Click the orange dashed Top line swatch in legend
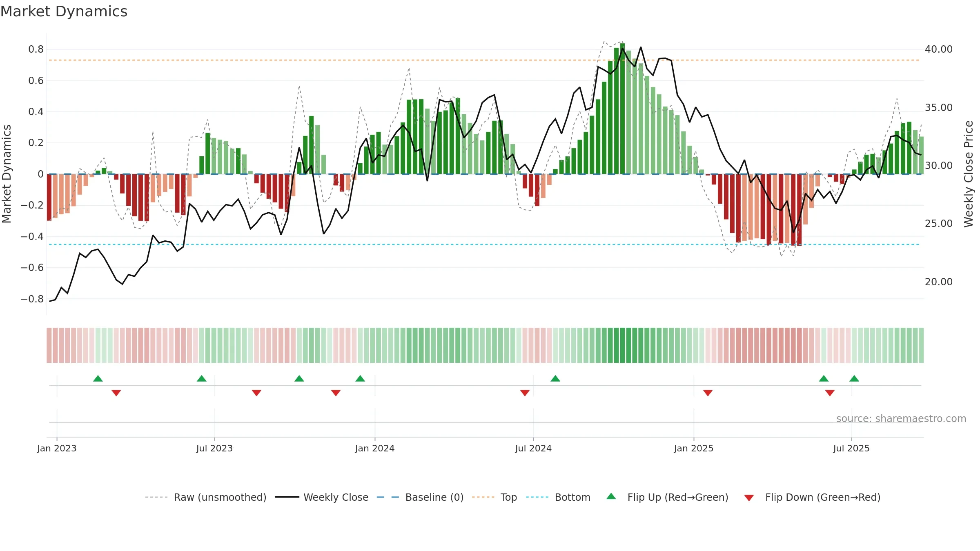 pos(483,497)
